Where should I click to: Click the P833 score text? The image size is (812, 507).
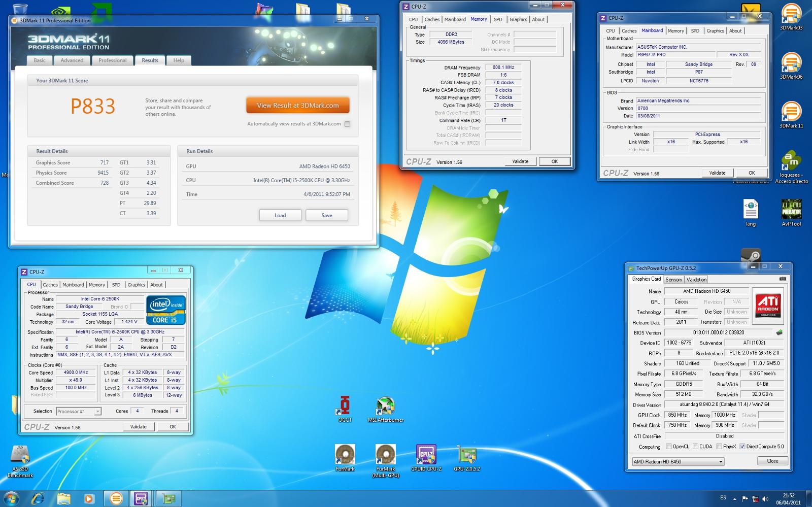[93, 106]
